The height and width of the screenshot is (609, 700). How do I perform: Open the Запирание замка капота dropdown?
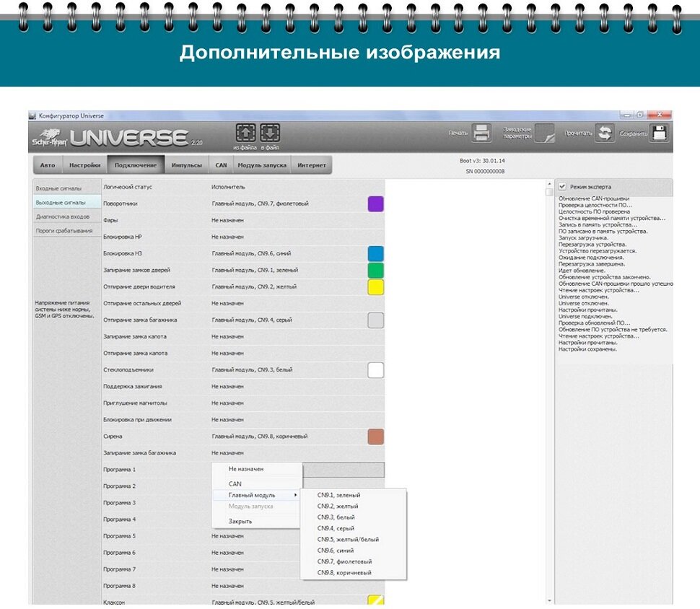coord(297,337)
